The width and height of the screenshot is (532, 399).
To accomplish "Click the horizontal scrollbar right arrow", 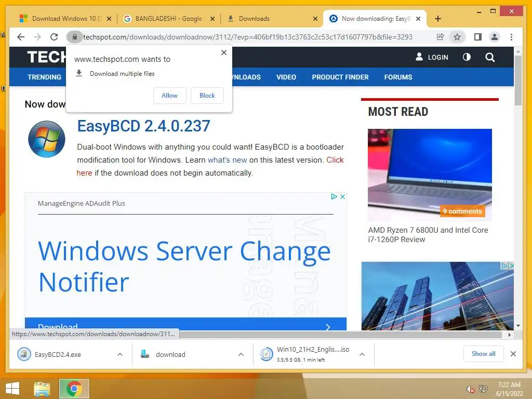I will pos(509,335).
